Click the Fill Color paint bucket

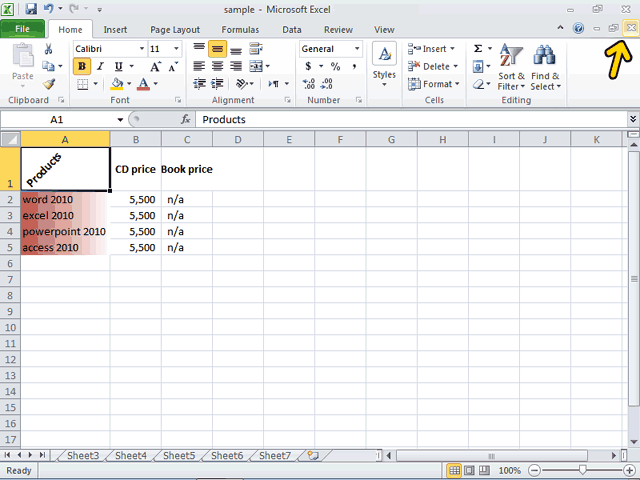coord(117,84)
